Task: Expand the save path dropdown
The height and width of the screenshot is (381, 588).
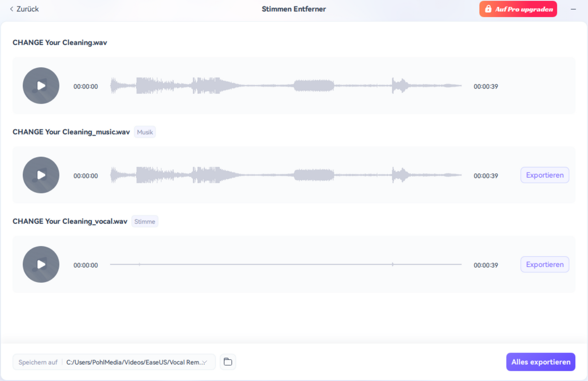Action: coord(205,362)
